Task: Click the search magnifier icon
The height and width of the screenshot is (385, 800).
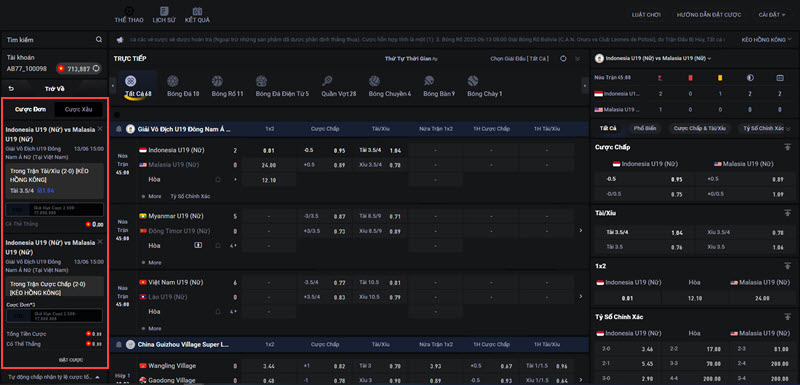Action: click(98, 39)
